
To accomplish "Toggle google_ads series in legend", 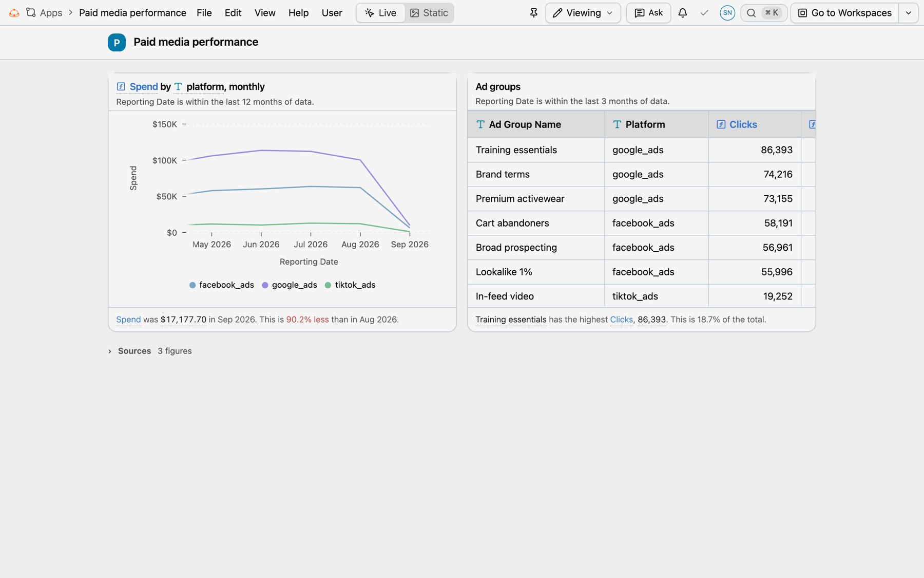I will coord(290,285).
